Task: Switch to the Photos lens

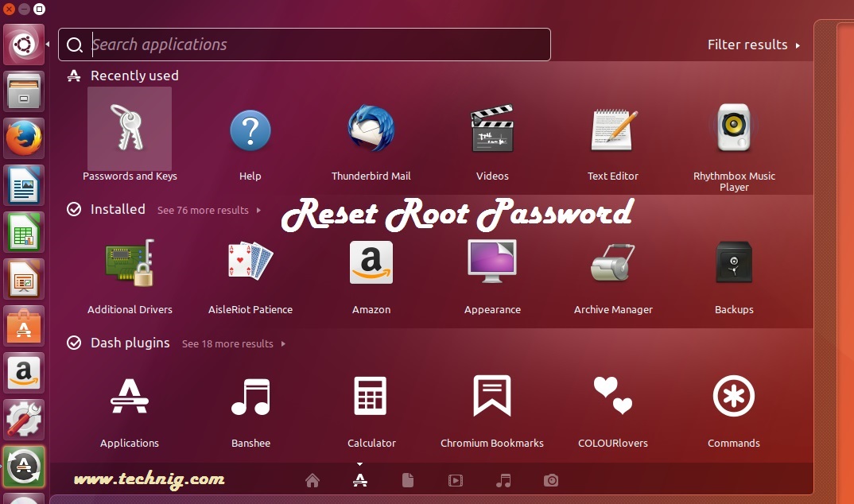Action: point(550,480)
